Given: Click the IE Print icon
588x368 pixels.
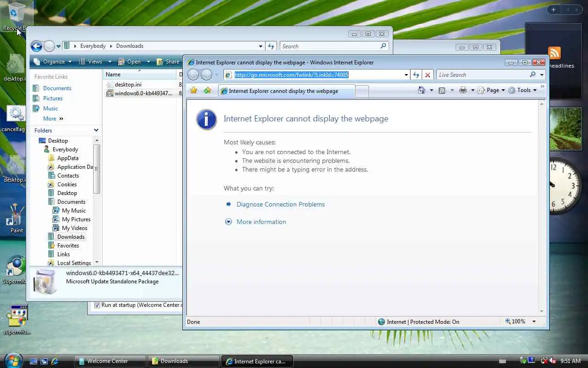Looking at the screenshot, I should pyautogui.click(x=463, y=91).
